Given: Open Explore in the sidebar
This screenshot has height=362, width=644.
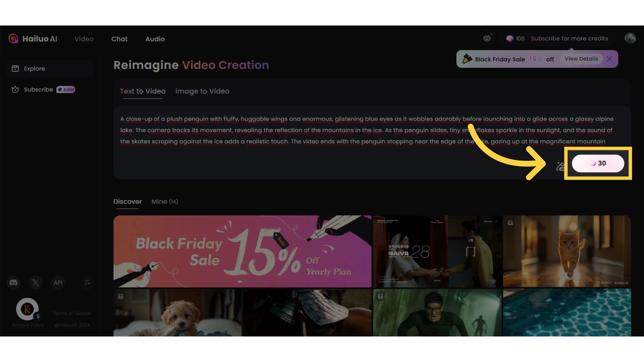Looking at the screenshot, I should tap(50, 68).
